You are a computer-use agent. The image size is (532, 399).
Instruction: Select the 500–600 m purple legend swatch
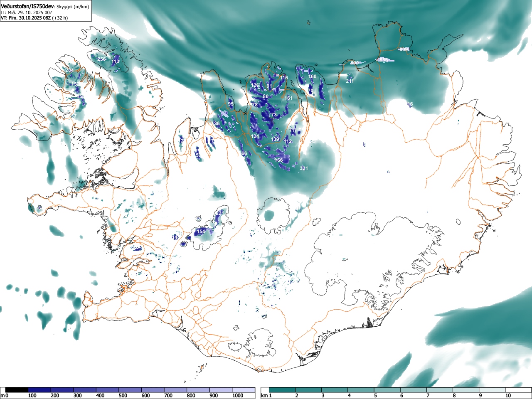(x=130, y=390)
